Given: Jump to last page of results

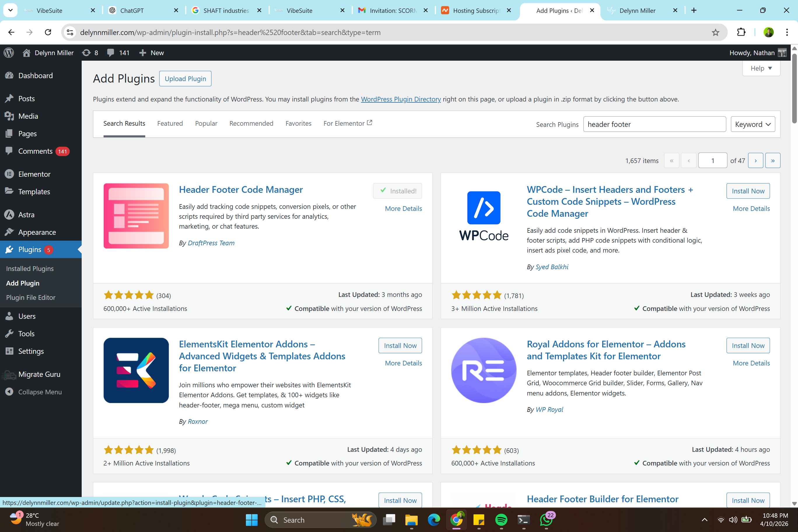Looking at the screenshot, I should click(773, 160).
